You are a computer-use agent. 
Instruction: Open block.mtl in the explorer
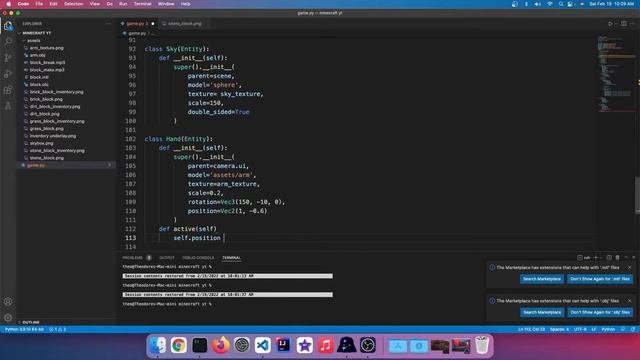click(x=39, y=77)
